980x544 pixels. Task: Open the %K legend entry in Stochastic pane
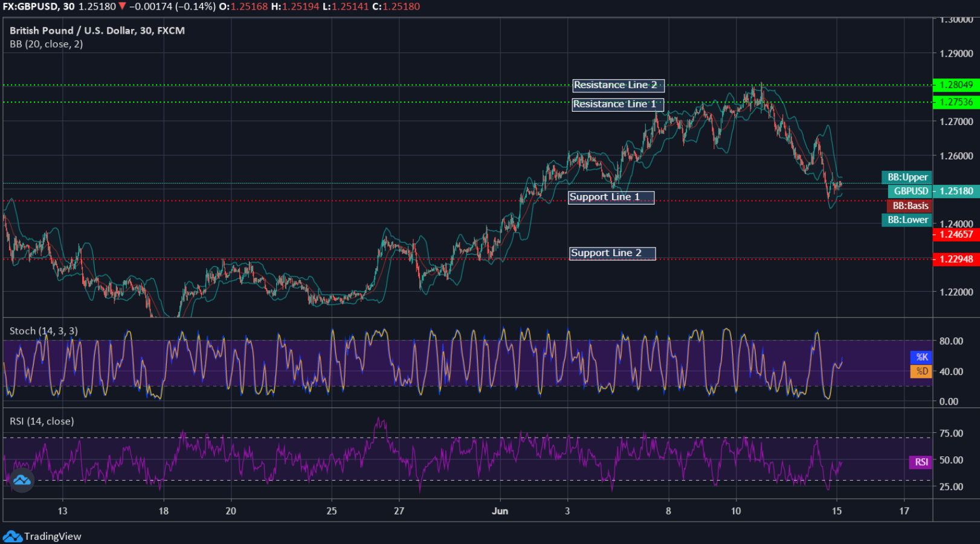click(922, 357)
